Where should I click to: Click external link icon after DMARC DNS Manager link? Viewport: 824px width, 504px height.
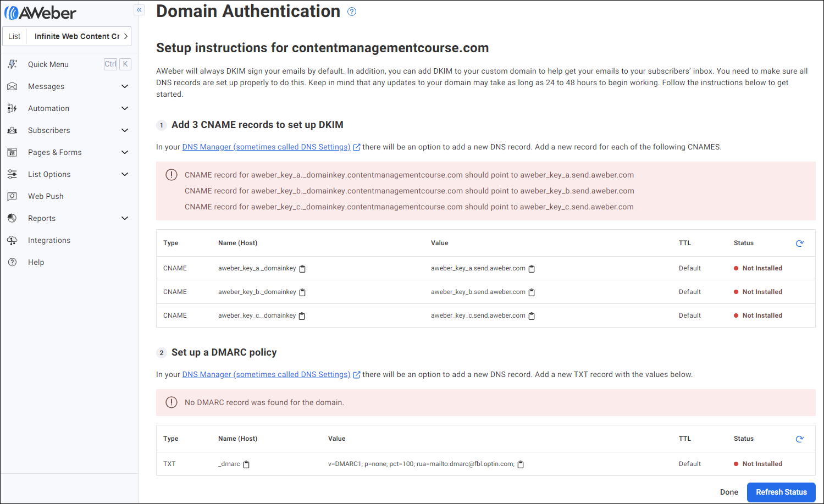(356, 375)
